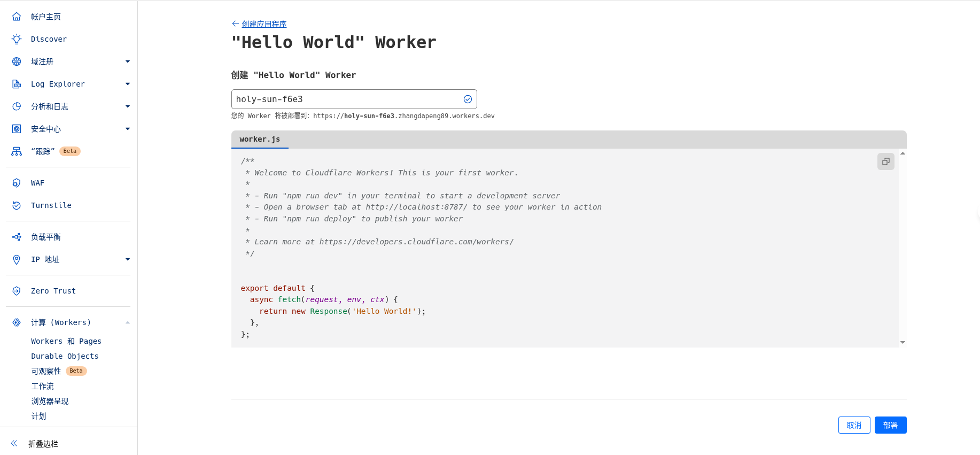The height and width of the screenshot is (455, 980).
Task: Click the name validation checkmark icon
Action: (468, 99)
